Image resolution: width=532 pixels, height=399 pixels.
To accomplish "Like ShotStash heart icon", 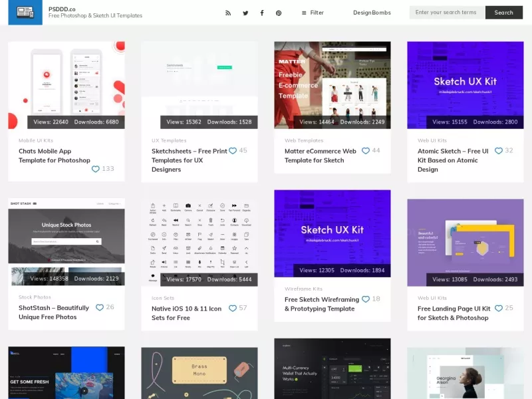I will pyautogui.click(x=100, y=307).
